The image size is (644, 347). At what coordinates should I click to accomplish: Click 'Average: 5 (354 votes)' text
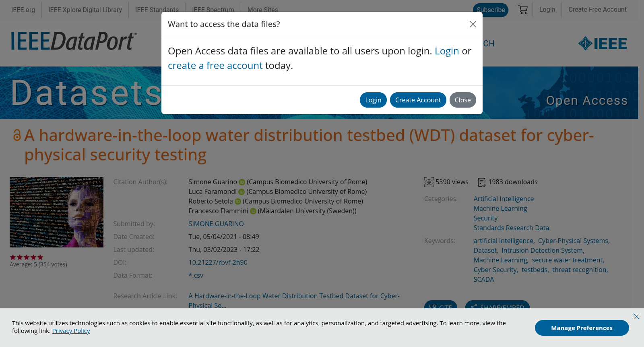click(x=38, y=264)
